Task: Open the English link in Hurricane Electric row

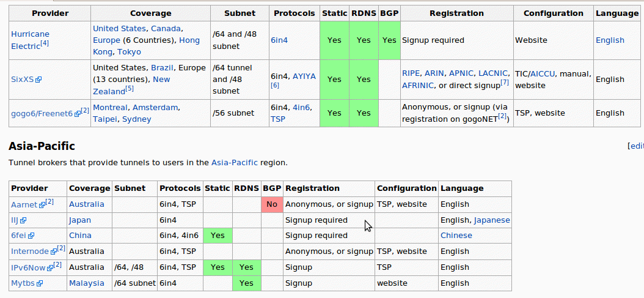Action: 610,40
